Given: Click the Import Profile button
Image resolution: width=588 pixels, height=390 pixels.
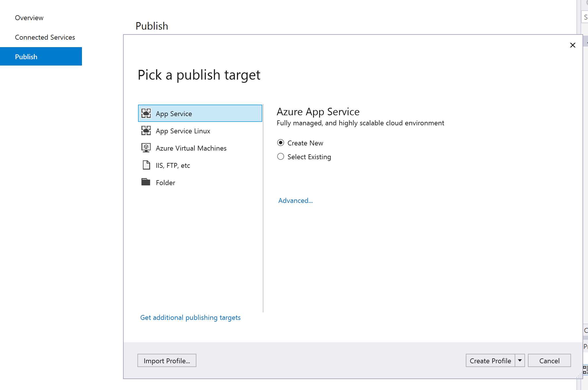Looking at the screenshot, I should [167, 360].
